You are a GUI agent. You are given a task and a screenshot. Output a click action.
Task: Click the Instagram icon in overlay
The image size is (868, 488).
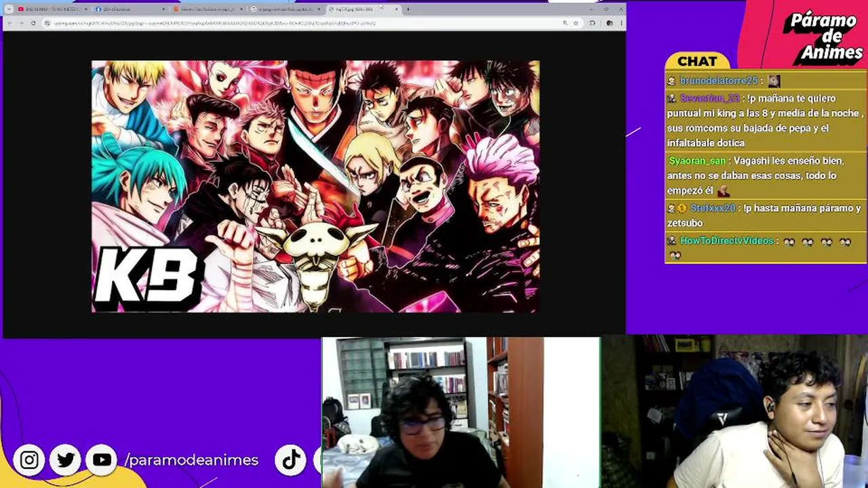click(x=29, y=460)
